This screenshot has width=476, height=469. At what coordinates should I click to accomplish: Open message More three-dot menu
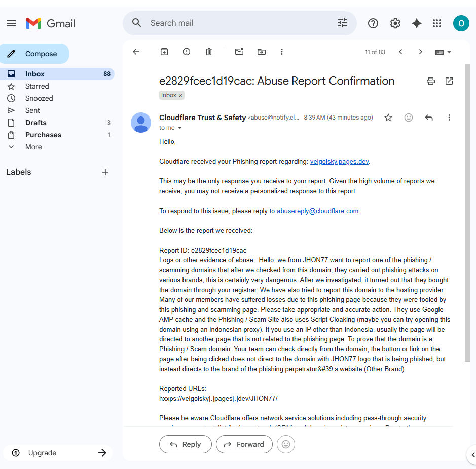click(449, 118)
